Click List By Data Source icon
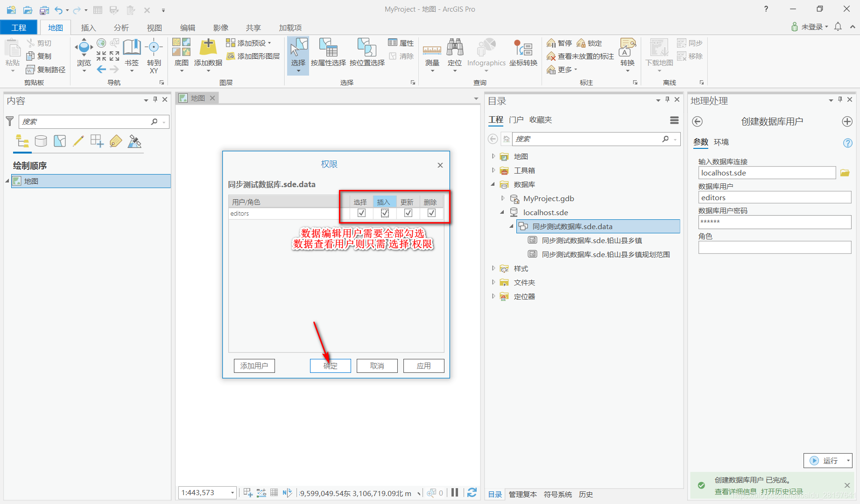860x504 pixels. [41, 141]
